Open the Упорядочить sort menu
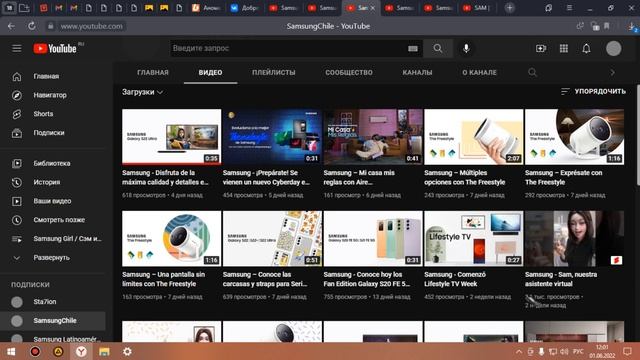 point(593,91)
